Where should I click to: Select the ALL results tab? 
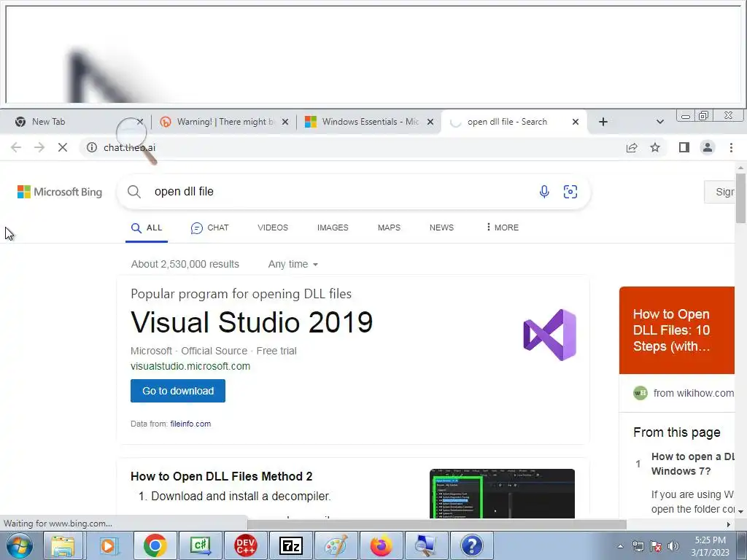tap(147, 228)
